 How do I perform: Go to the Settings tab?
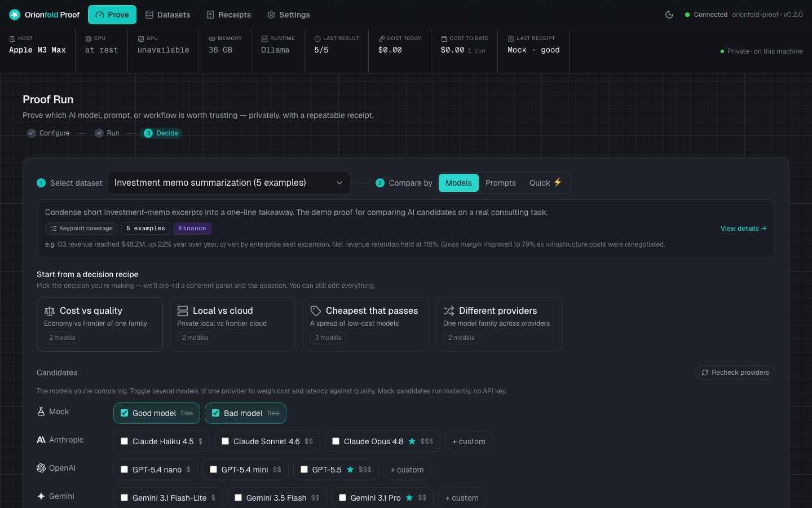pos(289,15)
